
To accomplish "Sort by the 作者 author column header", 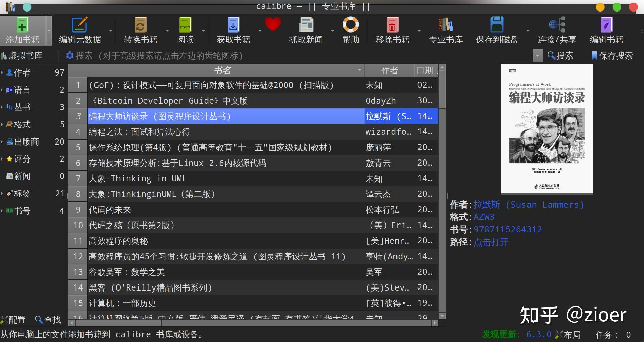I will tap(389, 70).
